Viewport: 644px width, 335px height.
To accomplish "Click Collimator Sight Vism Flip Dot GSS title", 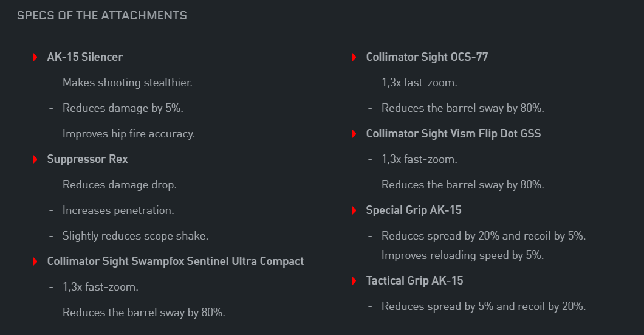I will 453,134.
